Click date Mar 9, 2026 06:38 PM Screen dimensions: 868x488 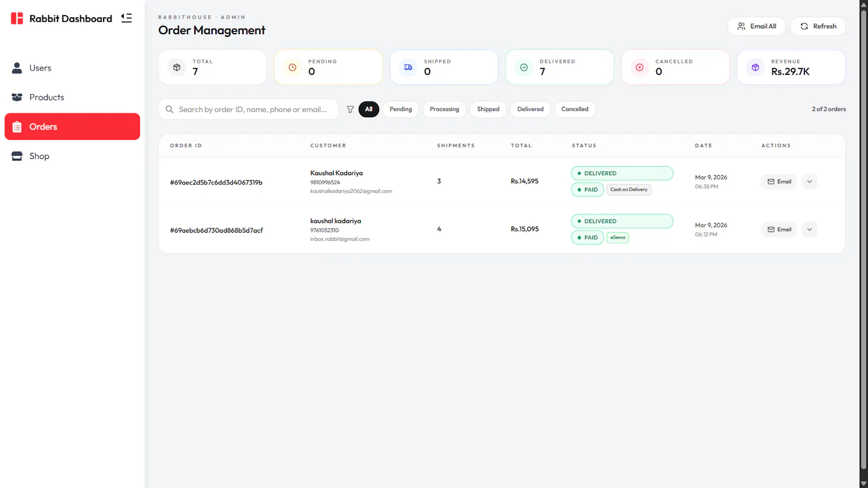711,182
